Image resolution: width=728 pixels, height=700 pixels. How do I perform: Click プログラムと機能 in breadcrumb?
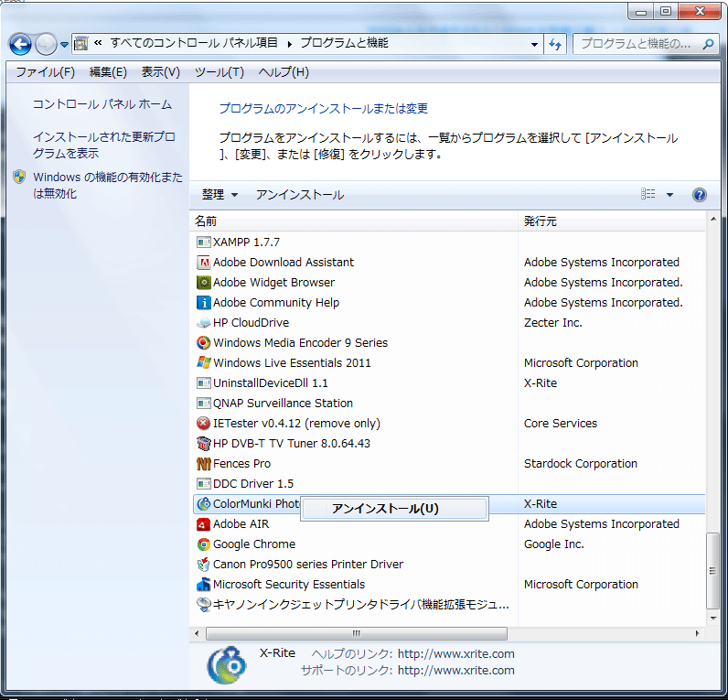click(344, 43)
